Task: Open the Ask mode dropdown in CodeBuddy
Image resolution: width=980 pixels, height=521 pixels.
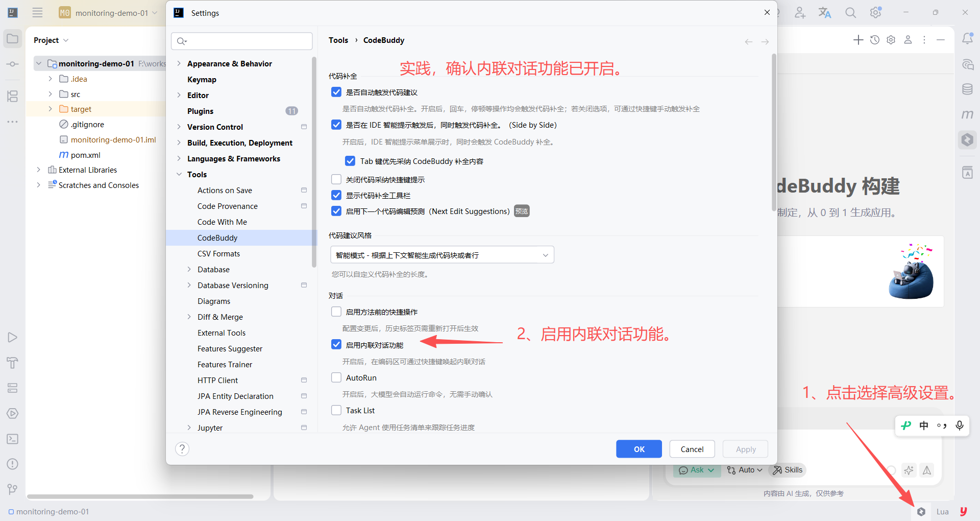Action: click(696, 470)
